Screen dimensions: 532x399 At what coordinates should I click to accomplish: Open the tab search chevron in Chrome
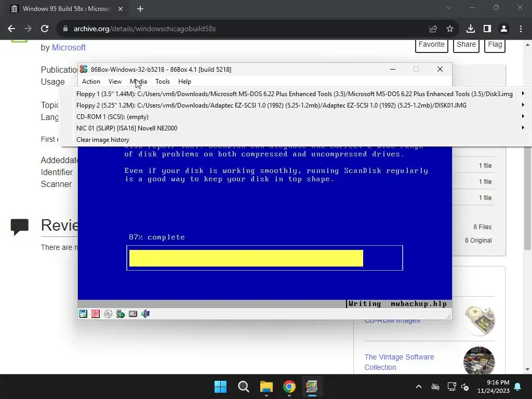(448, 7)
